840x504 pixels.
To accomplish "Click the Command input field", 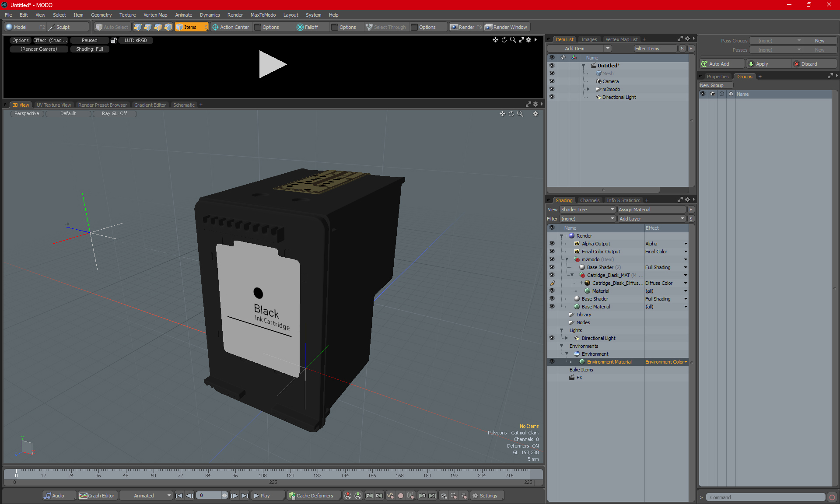I will tap(766, 497).
